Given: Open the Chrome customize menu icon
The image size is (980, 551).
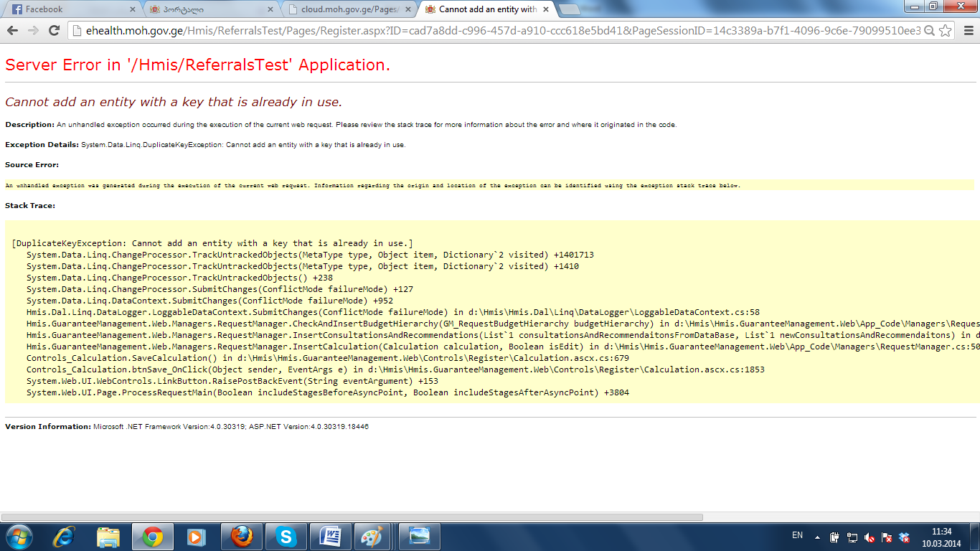Looking at the screenshot, I should coord(968,31).
